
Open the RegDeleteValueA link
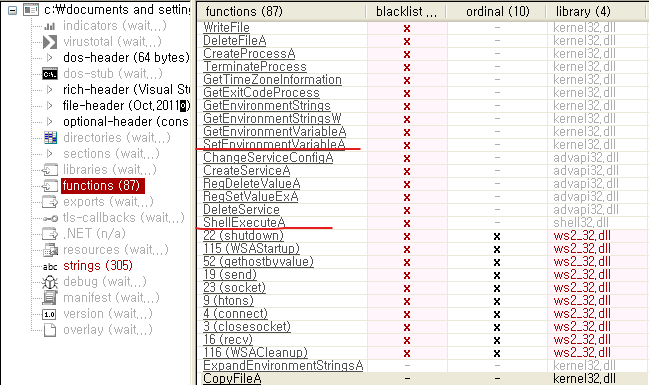(x=252, y=184)
